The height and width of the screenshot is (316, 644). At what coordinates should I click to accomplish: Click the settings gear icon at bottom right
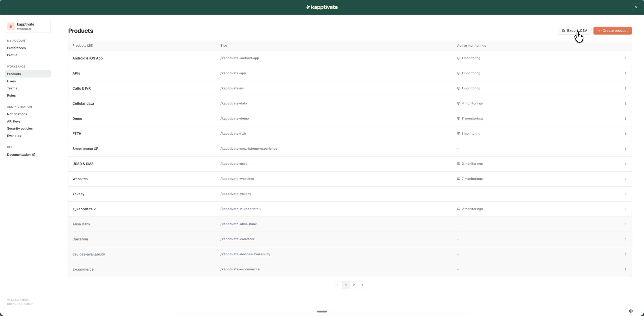(x=631, y=311)
